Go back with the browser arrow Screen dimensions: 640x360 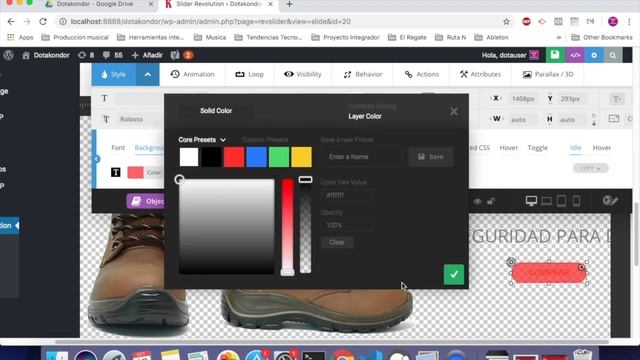pos(11,22)
